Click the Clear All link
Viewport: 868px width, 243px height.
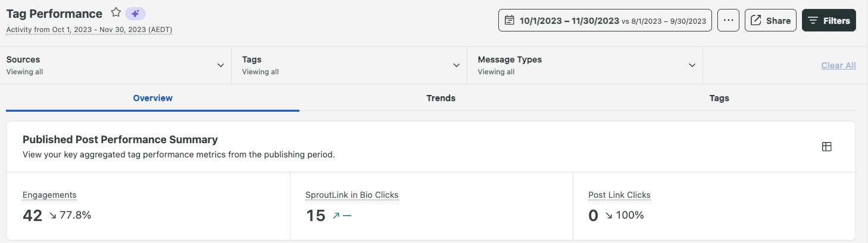click(x=838, y=65)
